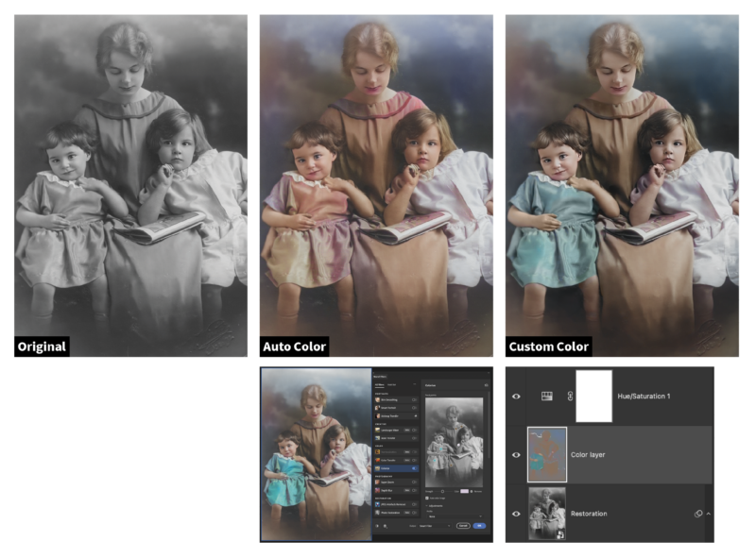Click the OK button in Neural Filters
Screen dimensions: 756x558
click(x=479, y=526)
